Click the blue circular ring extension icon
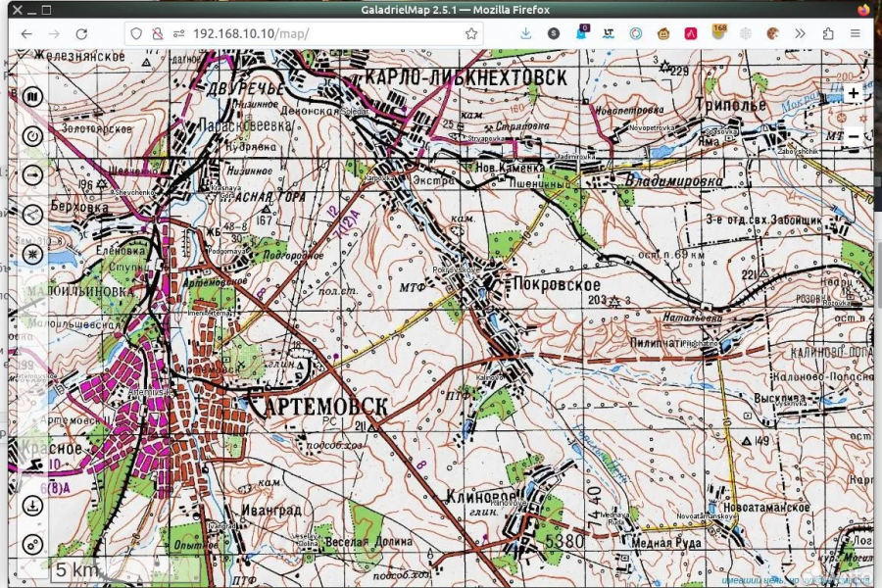Image resolution: width=882 pixels, height=588 pixels. (x=636, y=33)
